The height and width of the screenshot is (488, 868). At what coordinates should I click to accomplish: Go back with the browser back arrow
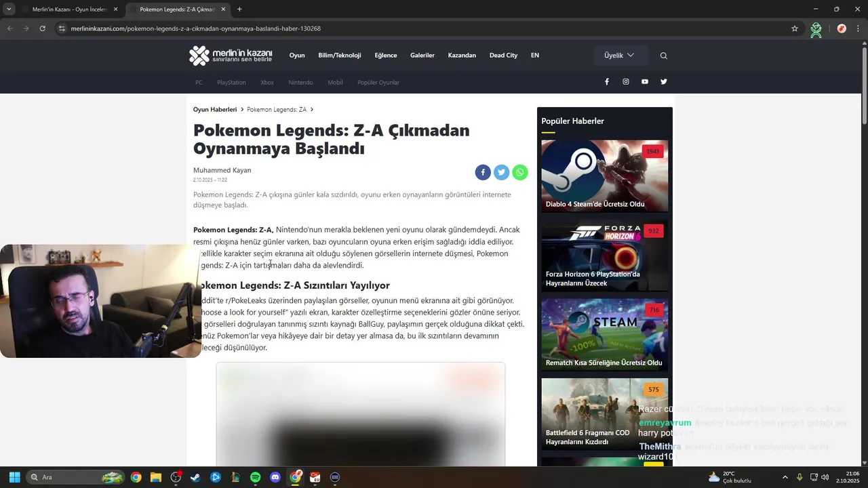coord(9,28)
